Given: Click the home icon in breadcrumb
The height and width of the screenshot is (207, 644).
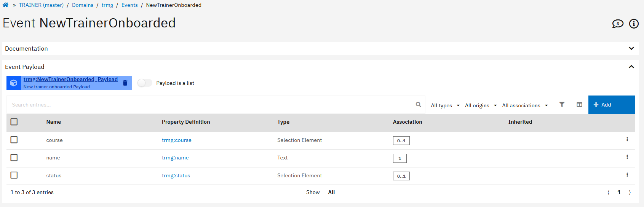Looking at the screenshot, I should [5, 5].
